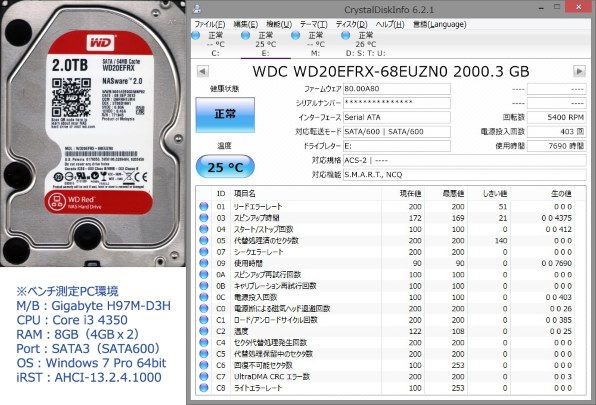The height and width of the screenshot is (405, 596).
Task: Click the firmware field 80.00A80
Action: coord(397,89)
